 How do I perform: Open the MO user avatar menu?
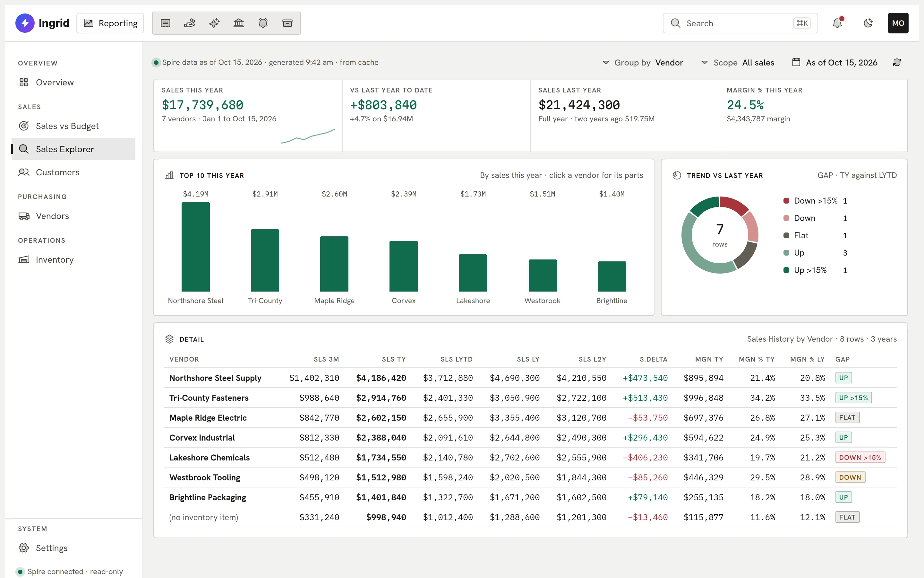898,23
